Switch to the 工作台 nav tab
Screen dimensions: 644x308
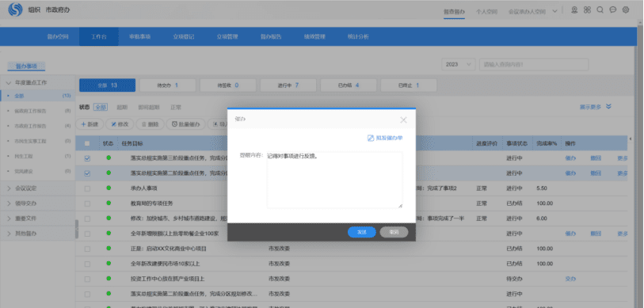(x=99, y=36)
